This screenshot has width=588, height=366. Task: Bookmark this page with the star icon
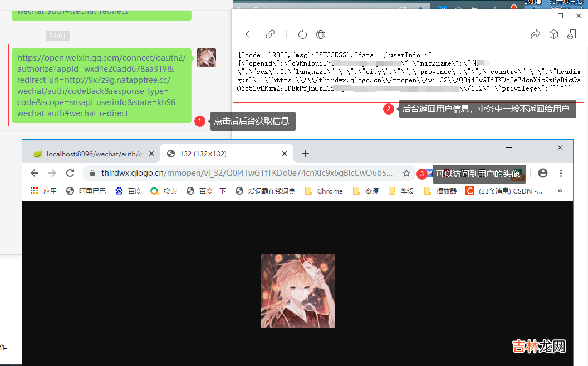(406, 173)
